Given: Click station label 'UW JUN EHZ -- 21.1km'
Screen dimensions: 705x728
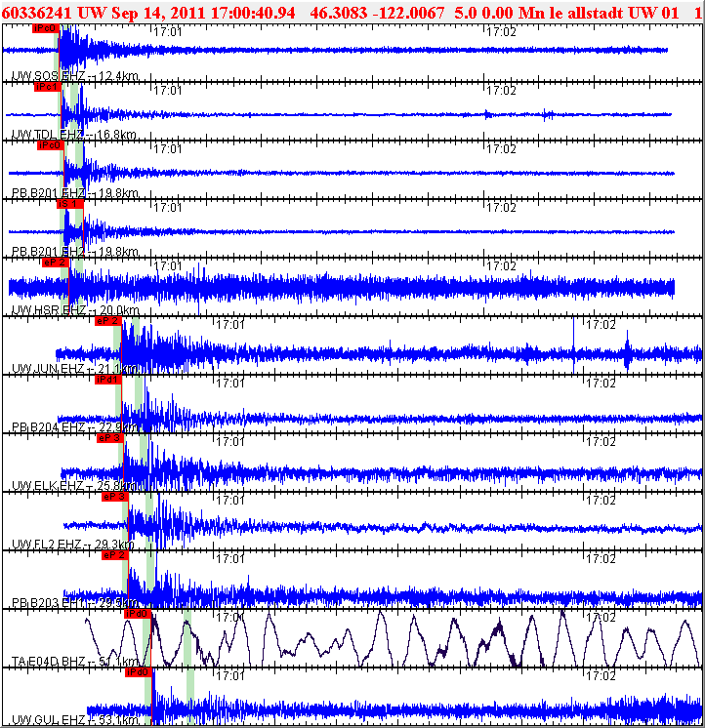Looking at the screenshot, I should [74, 368].
